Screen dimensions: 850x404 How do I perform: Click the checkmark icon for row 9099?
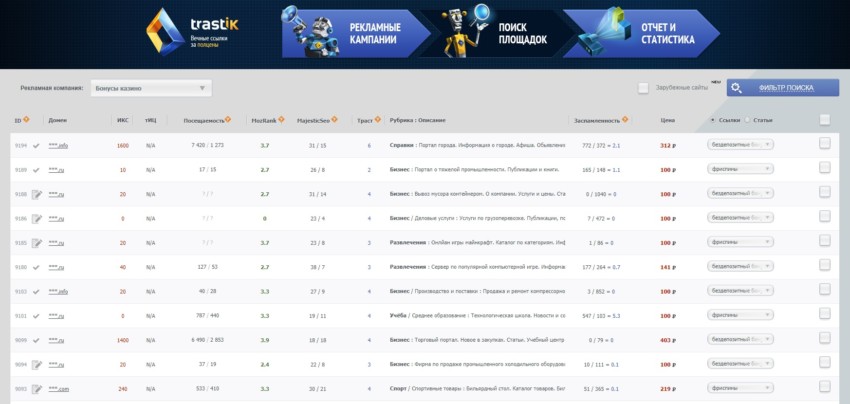coord(36,340)
